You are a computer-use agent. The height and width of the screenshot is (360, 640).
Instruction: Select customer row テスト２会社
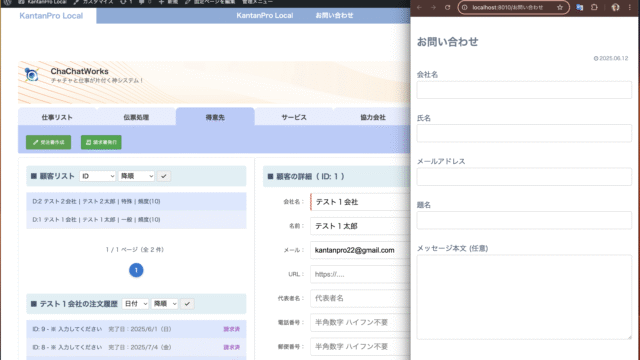tap(136, 201)
